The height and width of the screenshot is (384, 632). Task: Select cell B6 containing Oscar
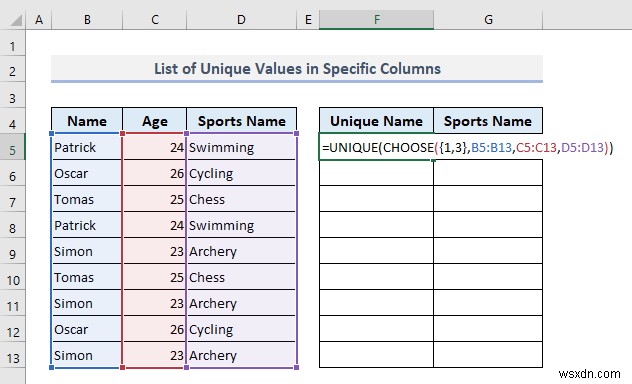pyautogui.click(x=87, y=173)
